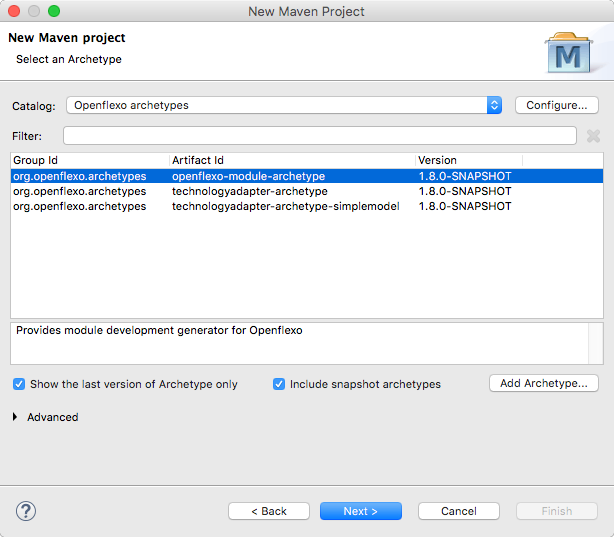The height and width of the screenshot is (537, 614).
Task: Click version 1.8.0-SNAPSHOT of technologyadapter-archetype-simplemodel
Action: click(x=465, y=206)
